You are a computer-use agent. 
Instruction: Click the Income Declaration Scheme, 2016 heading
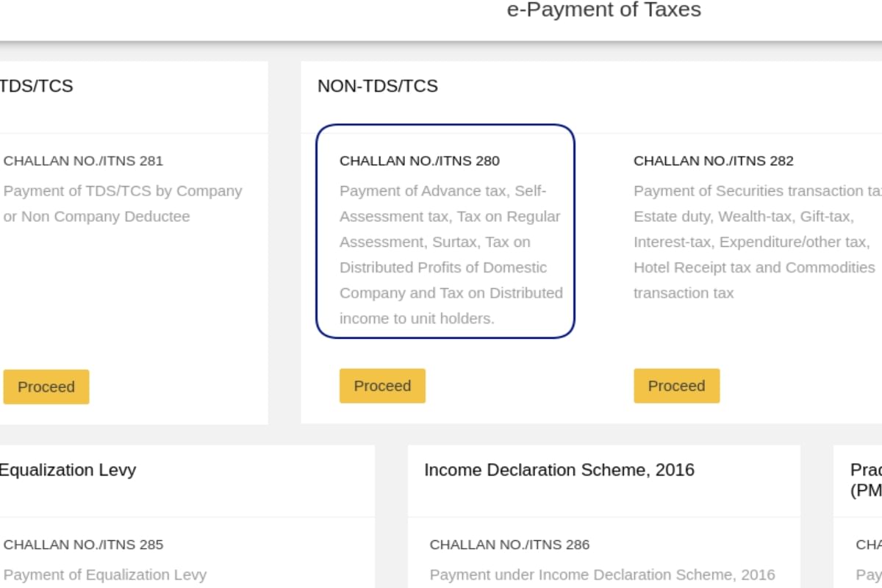click(x=560, y=470)
